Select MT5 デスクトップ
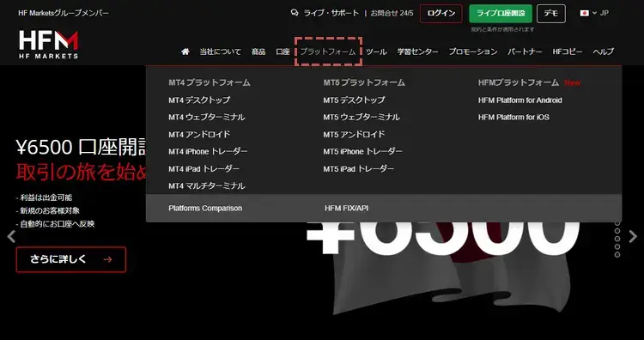Viewport: 644px width, 340px height. pyautogui.click(x=354, y=100)
